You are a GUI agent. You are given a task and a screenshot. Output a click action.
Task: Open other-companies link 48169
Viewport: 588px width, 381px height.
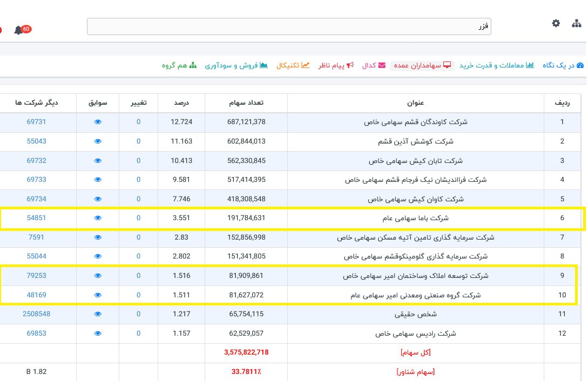click(x=36, y=295)
